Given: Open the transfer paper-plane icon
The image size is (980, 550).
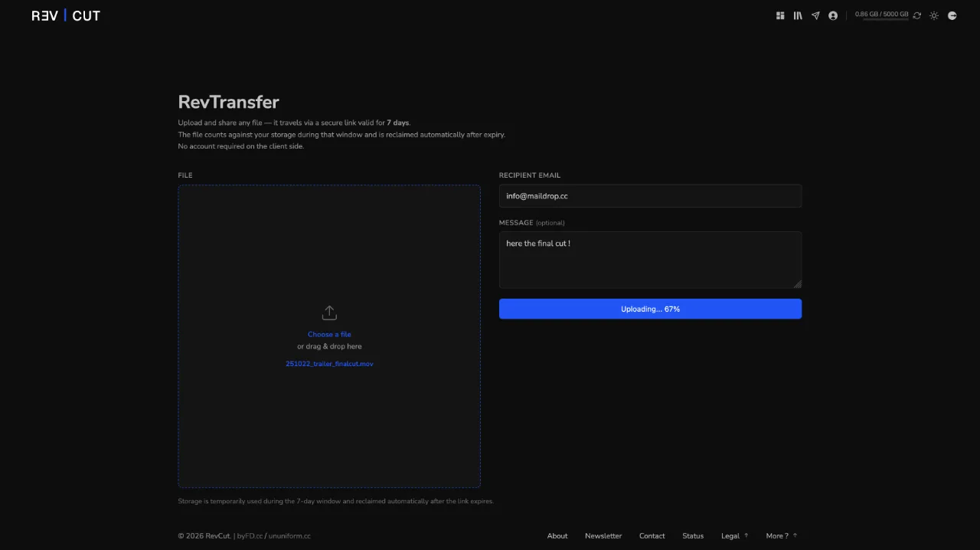Looking at the screenshot, I should tap(815, 15).
